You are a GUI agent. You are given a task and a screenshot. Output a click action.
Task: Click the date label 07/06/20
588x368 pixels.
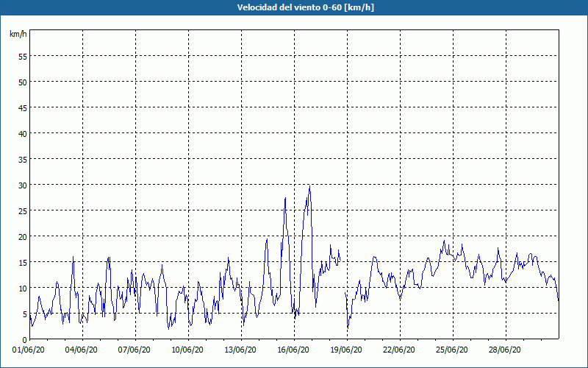coord(135,350)
